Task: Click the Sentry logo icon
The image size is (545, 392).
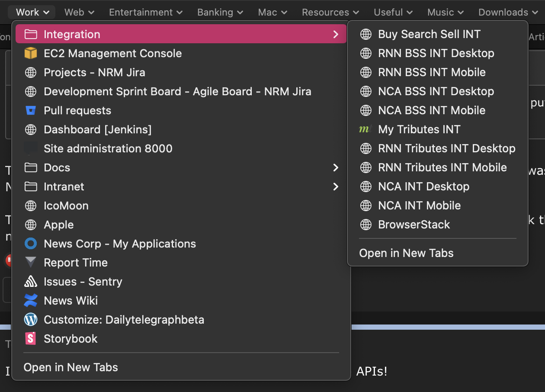Action: click(x=31, y=282)
